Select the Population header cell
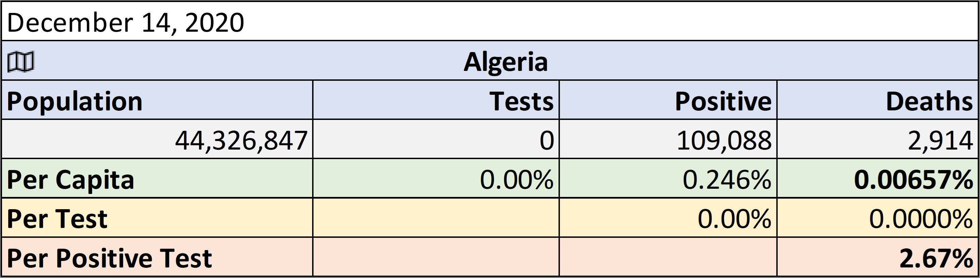Image resolution: width=980 pixels, height=278 pixels. (x=157, y=100)
